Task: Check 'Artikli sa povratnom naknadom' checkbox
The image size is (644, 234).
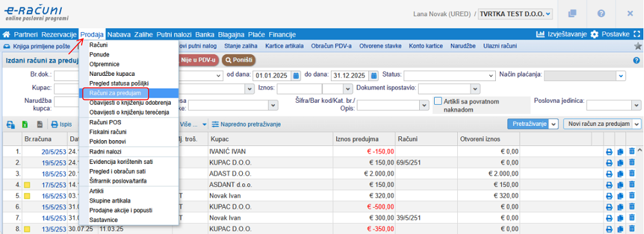Action: (x=438, y=101)
